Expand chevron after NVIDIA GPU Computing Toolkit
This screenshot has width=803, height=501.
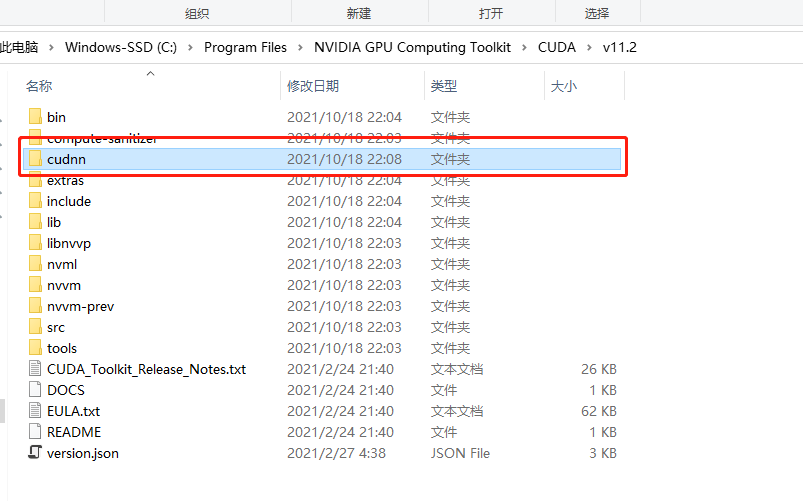click(x=524, y=48)
